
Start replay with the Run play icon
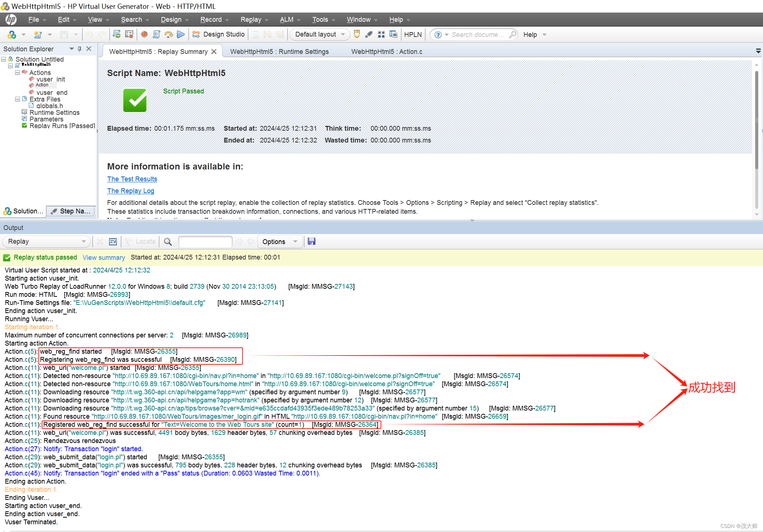click(x=181, y=34)
